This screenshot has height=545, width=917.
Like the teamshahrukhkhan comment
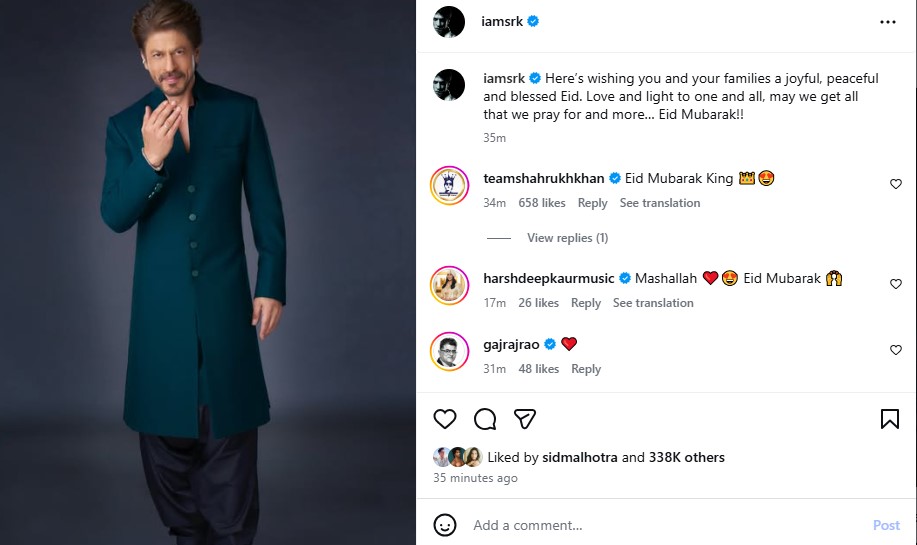pyautogui.click(x=895, y=184)
